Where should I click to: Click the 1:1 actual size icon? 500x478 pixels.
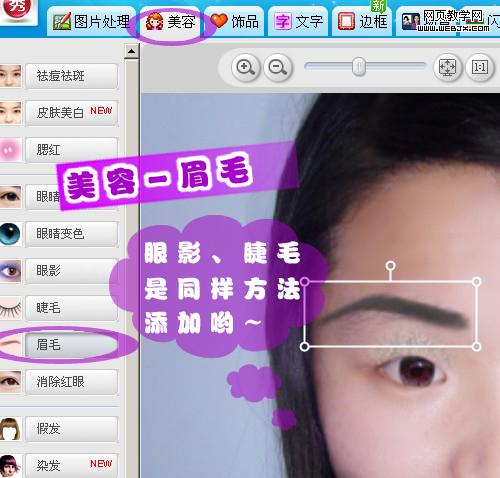click(479, 68)
